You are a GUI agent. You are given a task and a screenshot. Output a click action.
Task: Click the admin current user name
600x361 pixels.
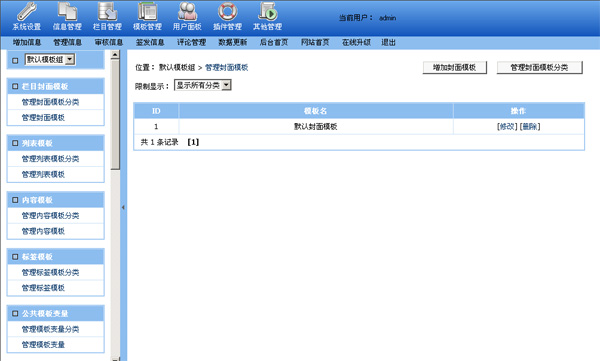click(388, 18)
